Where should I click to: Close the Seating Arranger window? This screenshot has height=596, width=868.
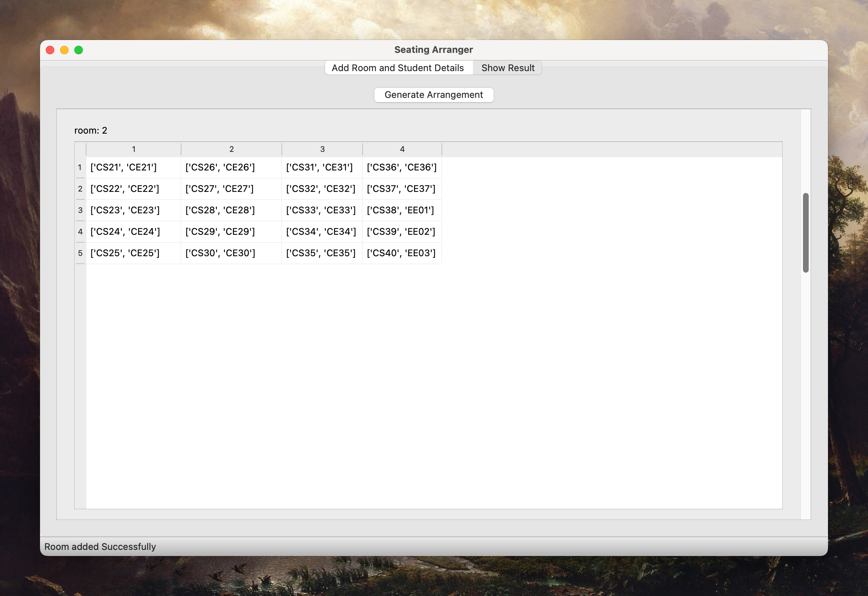click(50, 50)
